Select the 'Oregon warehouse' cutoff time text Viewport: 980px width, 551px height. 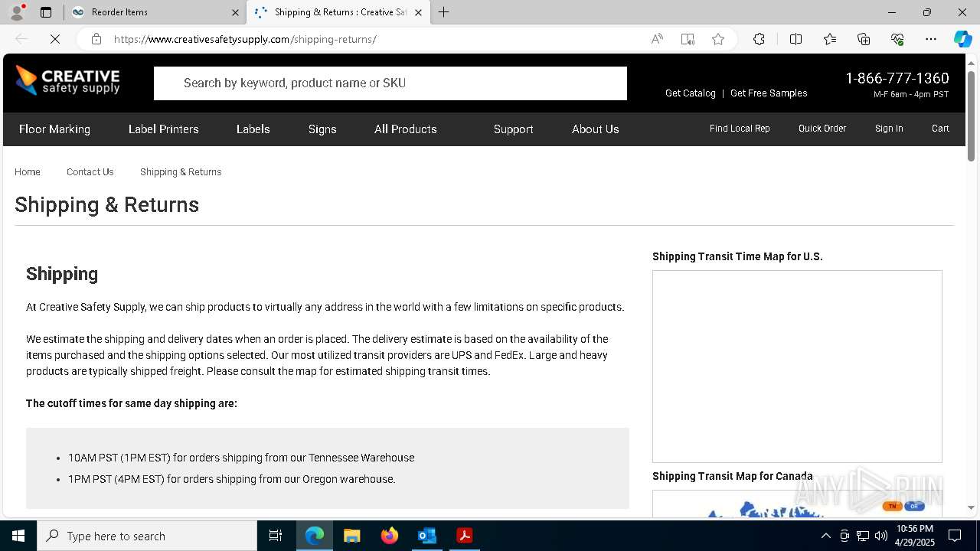click(x=232, y=479)
